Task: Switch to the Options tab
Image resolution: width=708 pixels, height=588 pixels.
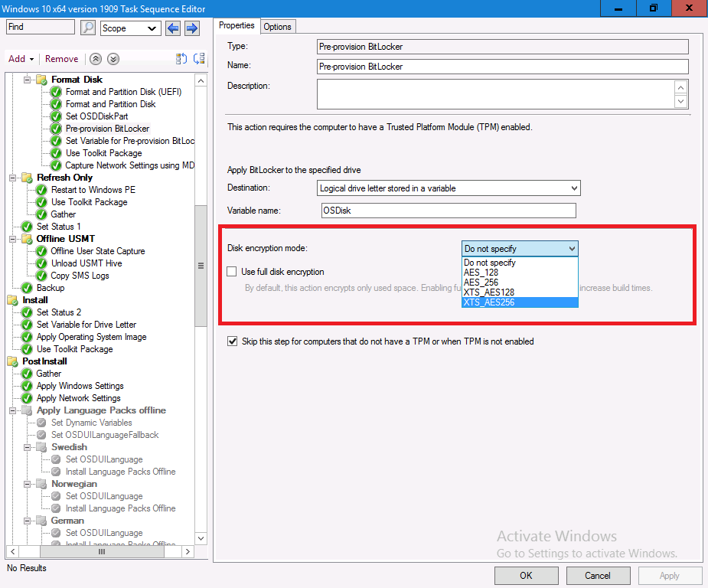Action: [277, 27]
